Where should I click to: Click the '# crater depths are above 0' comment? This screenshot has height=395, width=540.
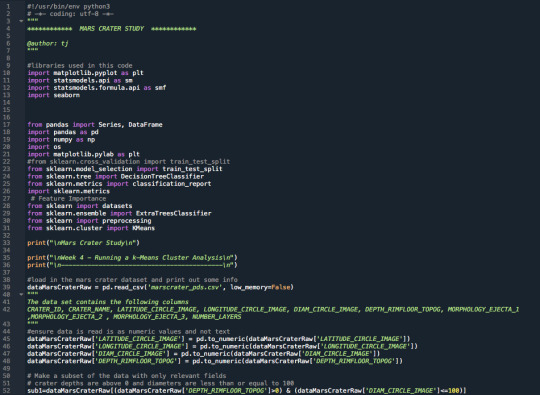(160, 383)
